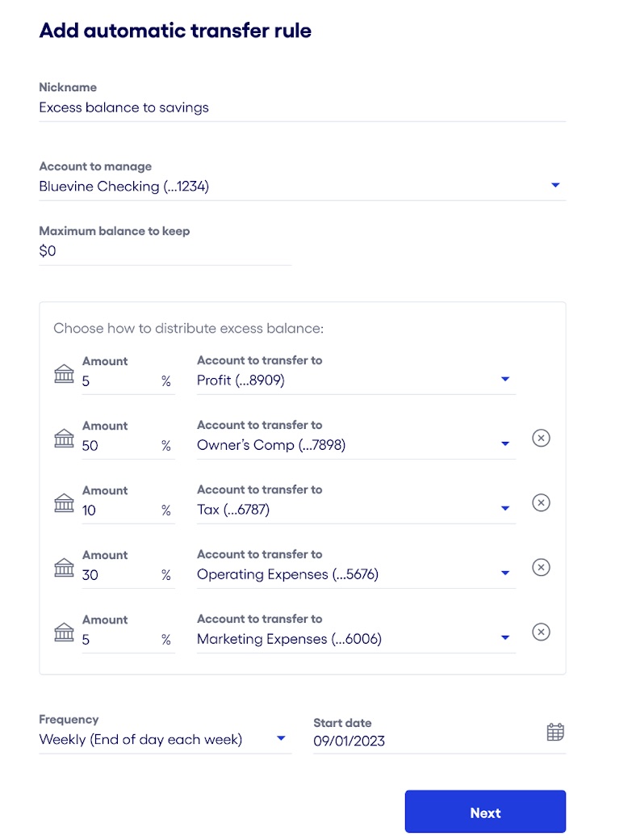Viewport: 636px width, 840px height.
Task: Click the bank icon beside the Tax row
Action: 64,502
